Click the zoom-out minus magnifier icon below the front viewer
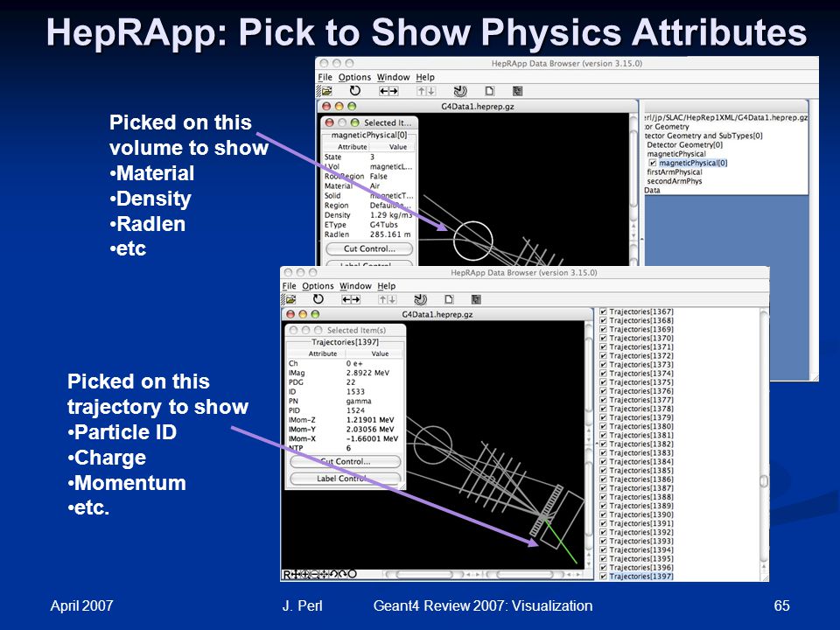This screenshot has width=840, height=630. tap(316, 575)
